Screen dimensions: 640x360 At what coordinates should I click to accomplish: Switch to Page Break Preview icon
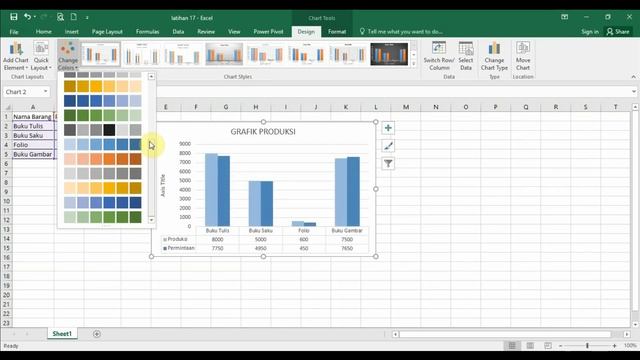(548, 346)
